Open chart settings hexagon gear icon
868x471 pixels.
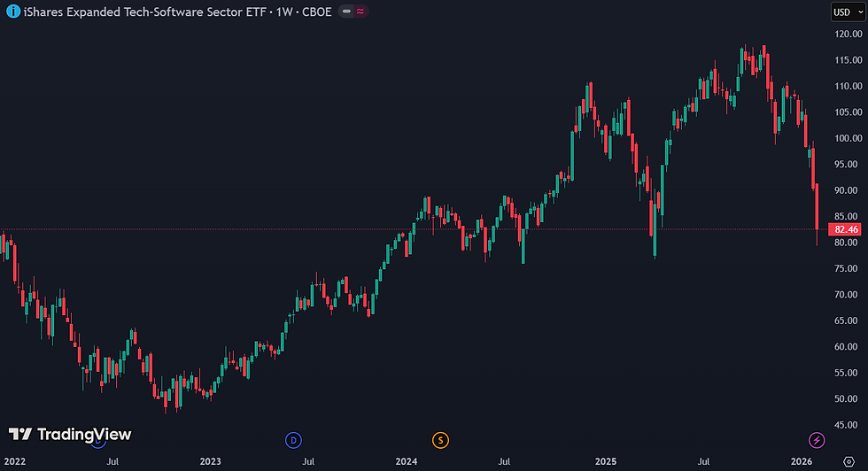pyautogui.click(x=849, y=461)
